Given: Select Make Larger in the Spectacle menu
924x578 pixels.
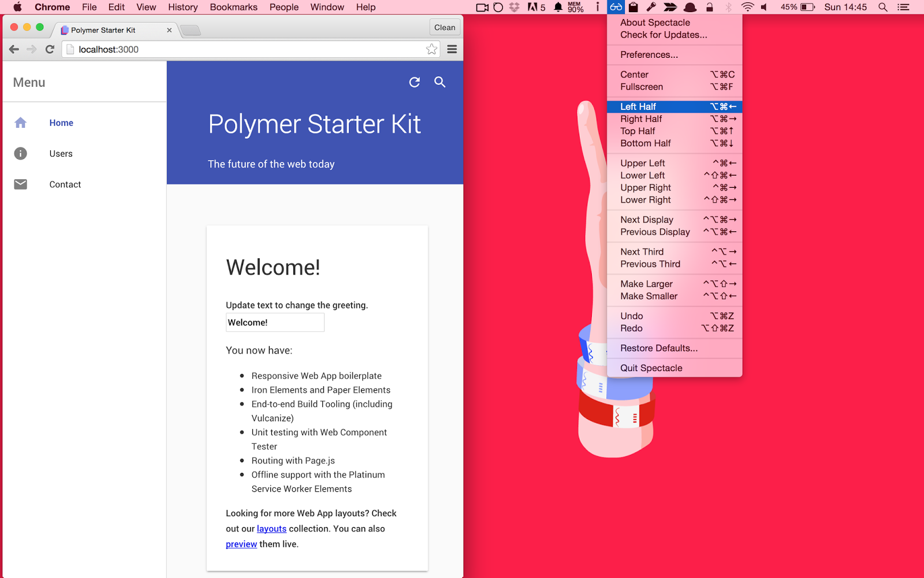Looking at the screenshot, I should 675,283.
